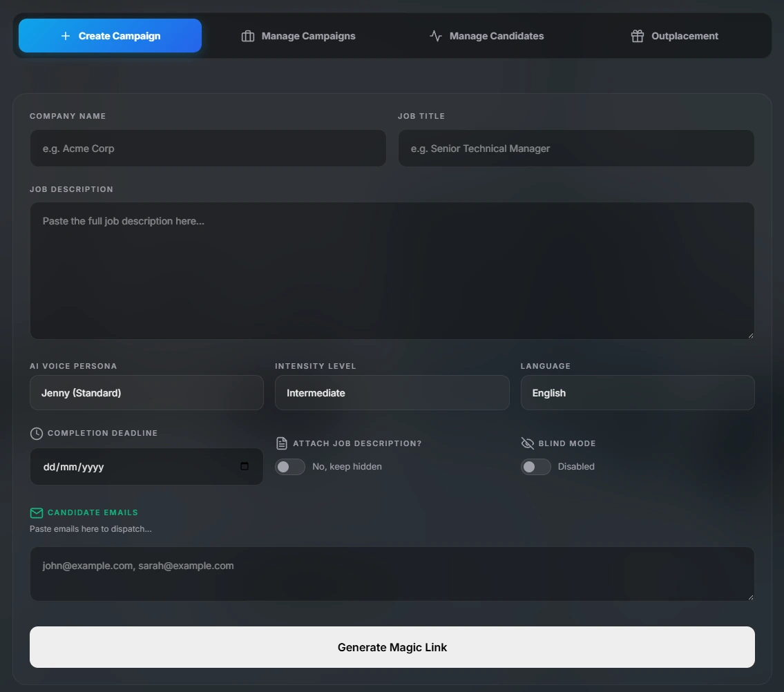Click the 'AI Voice Persona' label
This screenshot has width=784, height=692.
click(73, 366)
